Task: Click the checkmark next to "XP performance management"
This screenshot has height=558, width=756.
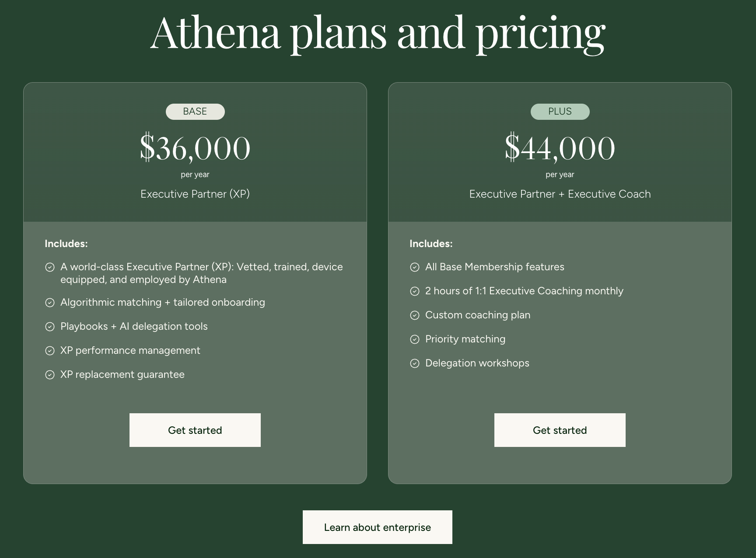Action: [49, 350]
